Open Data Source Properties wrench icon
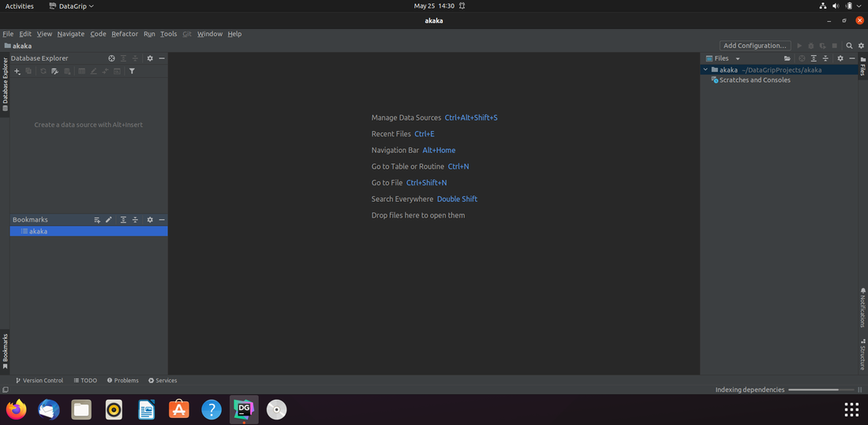This screenshot has width=868, height=425. click(x=54, y=71)
